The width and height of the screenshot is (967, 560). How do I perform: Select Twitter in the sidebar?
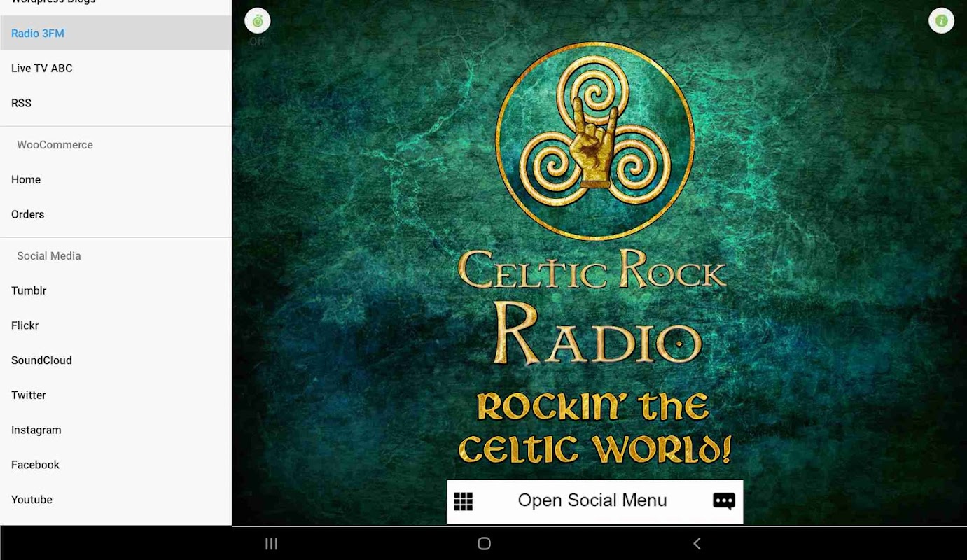(x=116, y=395)
